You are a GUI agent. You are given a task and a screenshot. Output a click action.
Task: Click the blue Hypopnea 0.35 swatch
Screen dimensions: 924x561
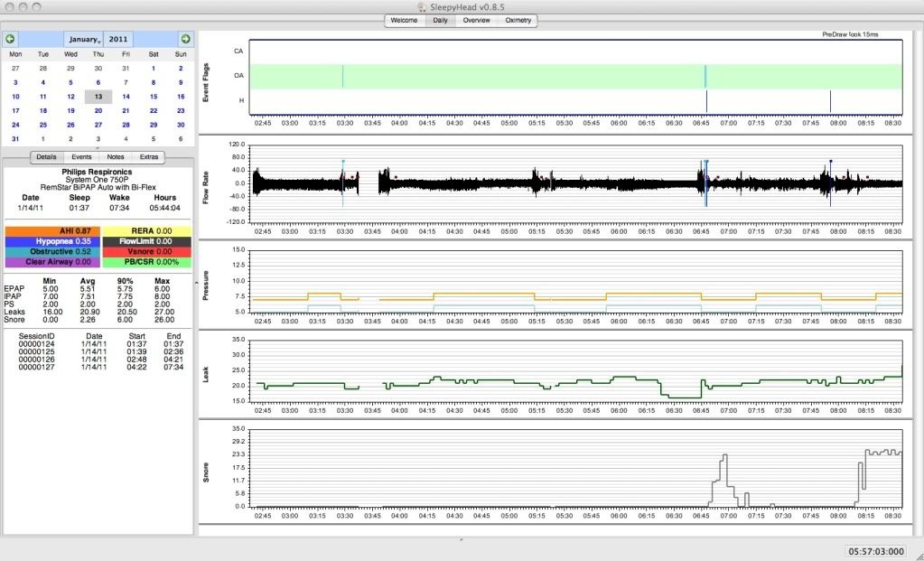point(52,241)
